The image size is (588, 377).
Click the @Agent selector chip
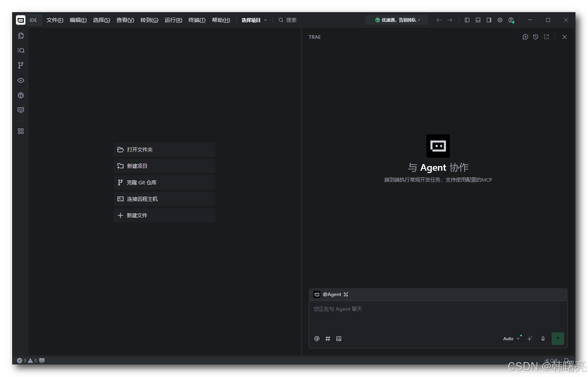point(328,294)
